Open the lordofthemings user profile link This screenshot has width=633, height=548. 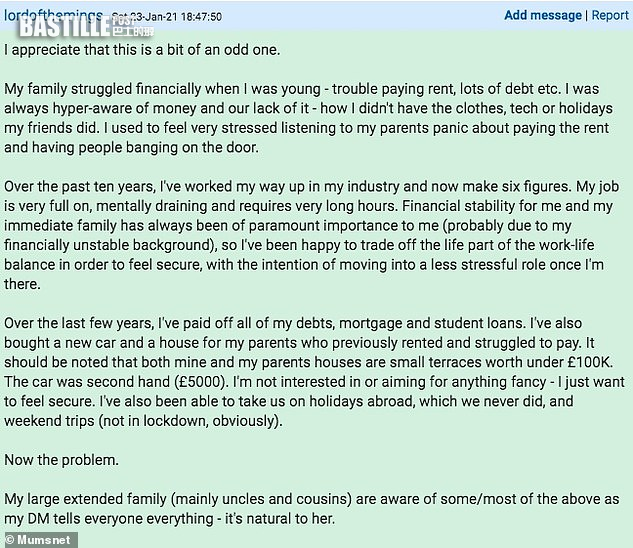click(x=53, y=16)
